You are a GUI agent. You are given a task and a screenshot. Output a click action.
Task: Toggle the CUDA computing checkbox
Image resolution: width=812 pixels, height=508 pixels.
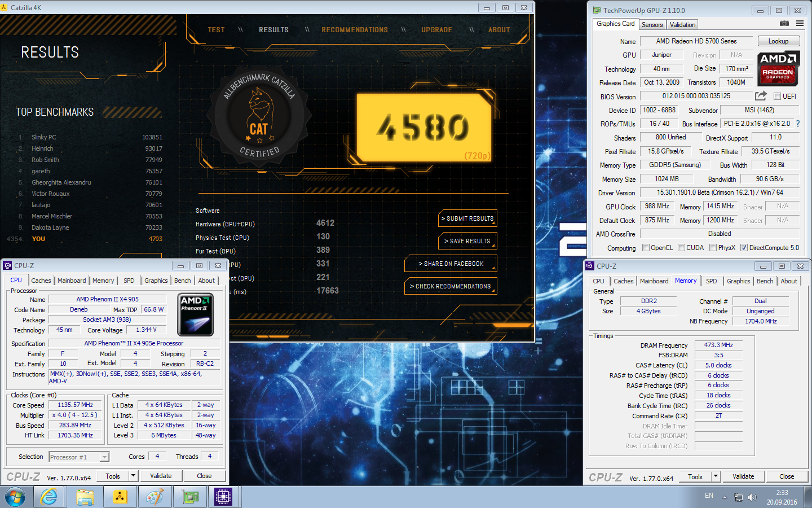pos(682,248)
